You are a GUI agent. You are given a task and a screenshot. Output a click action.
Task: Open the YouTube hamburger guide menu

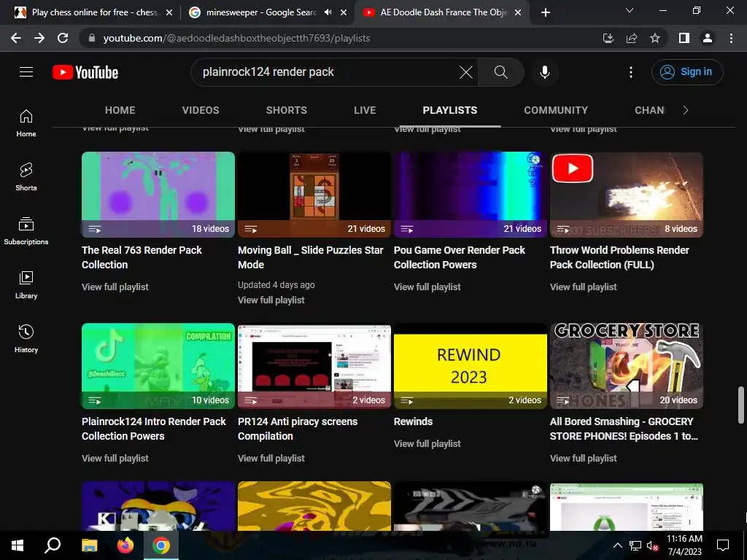tap(26, 72)
